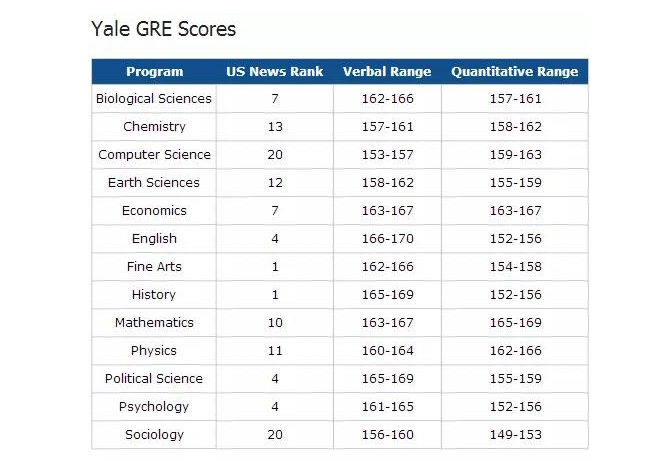Click Sociology quantitative range 149-153
The width and height of the screenshot is (647, 461).
[x=515, y=435]
